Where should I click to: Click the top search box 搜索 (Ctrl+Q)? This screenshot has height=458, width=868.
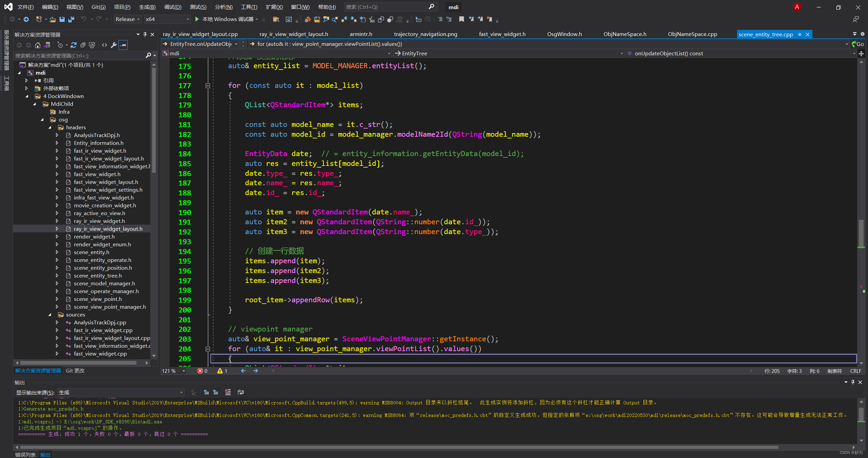click(390, 7)
